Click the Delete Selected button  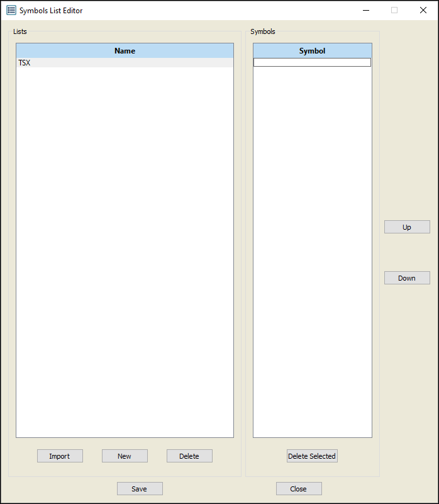click(312, 456)
